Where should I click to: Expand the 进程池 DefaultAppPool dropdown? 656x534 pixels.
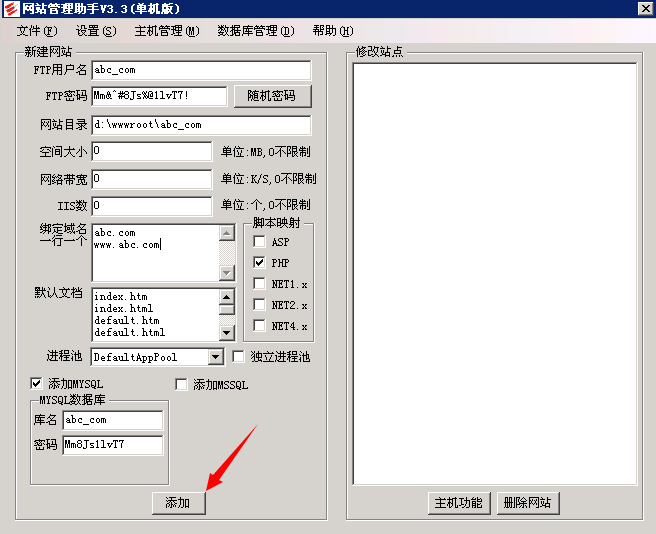pos(215,357)
